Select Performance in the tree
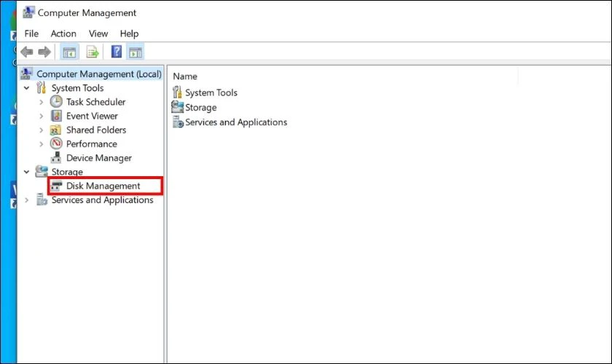Viewport: 612px width, 364px height. pos(91,144)
